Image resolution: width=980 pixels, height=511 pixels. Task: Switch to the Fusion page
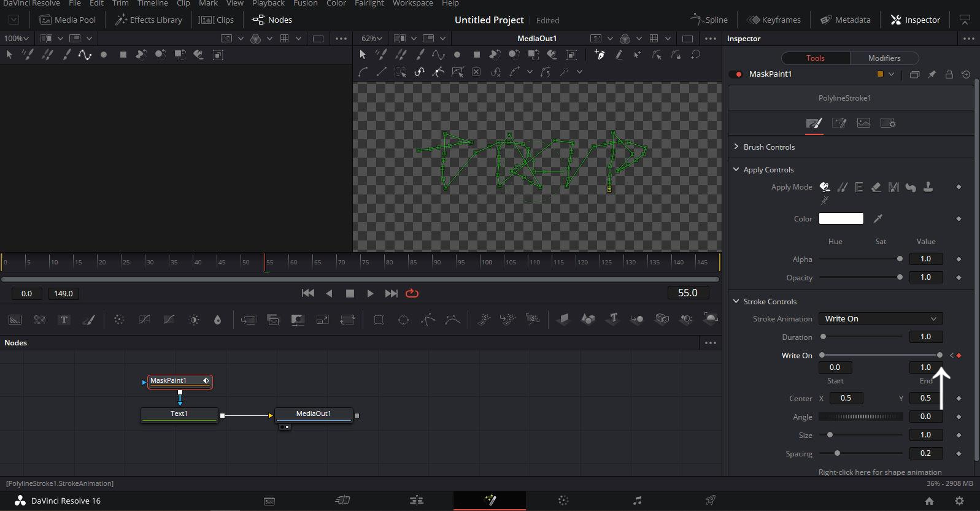(490, 501)
